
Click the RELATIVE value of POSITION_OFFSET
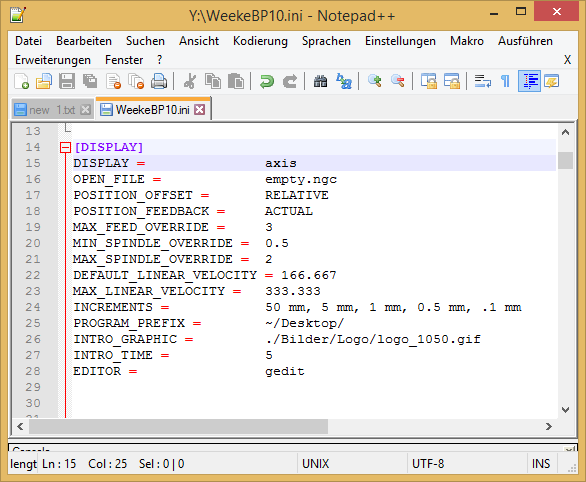(x=297, y=195)
